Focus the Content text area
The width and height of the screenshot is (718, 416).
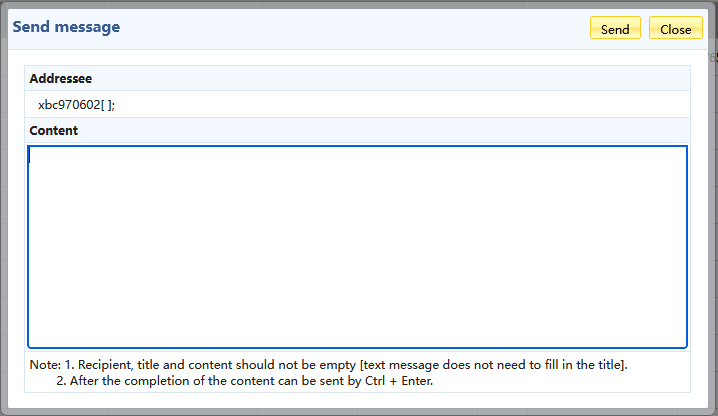pos(357,247)
